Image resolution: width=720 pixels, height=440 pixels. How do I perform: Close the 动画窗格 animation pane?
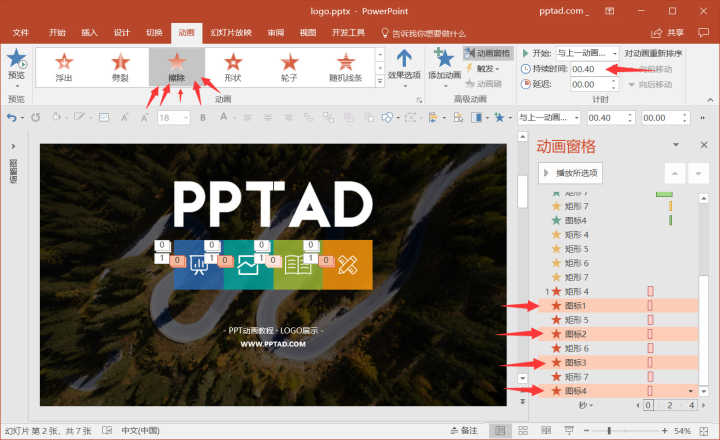(x=703, y=145)
